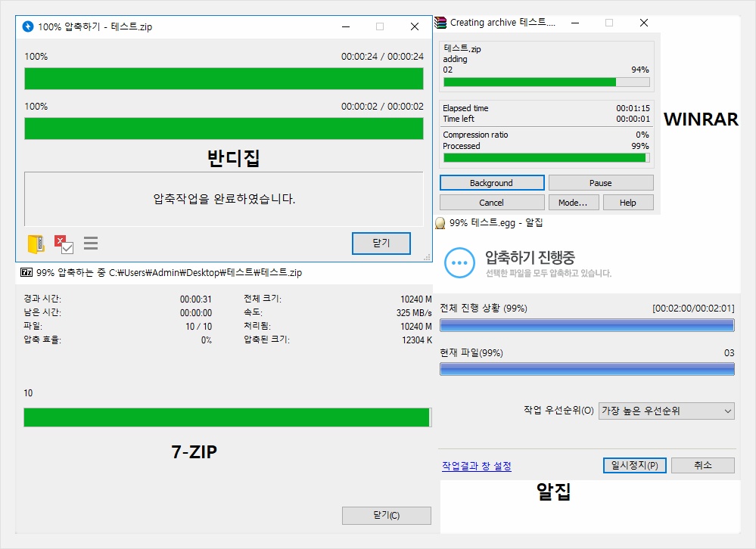Viewport: 756px width, 549px height.
Task: Click 남은 시간 value 00:00:00
Action: [x=196, y=313]
